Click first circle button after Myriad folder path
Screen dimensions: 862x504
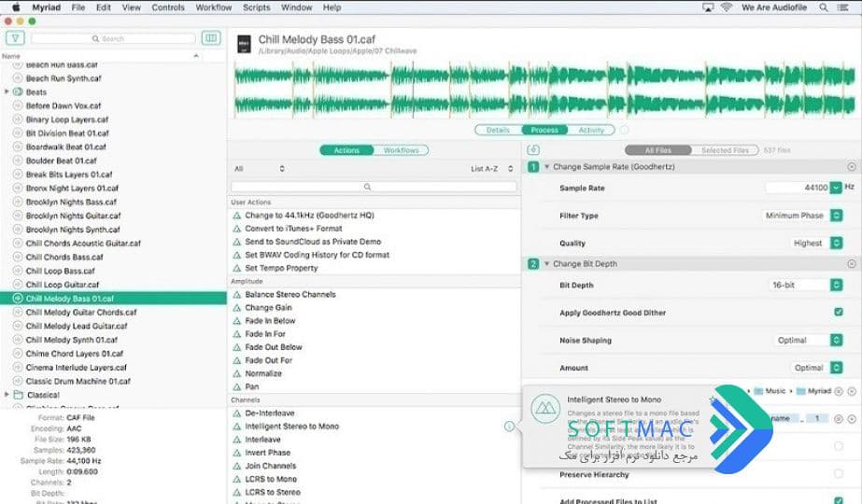(x=839, y=391)
